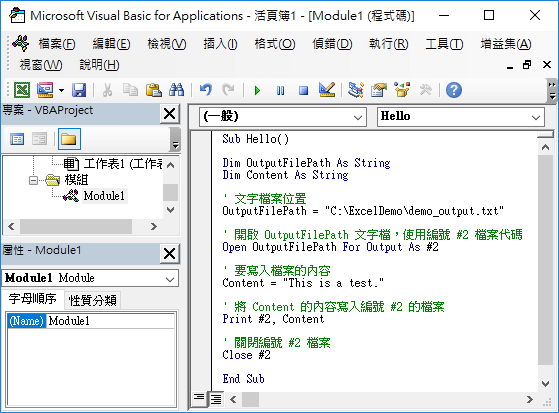Screen dimensions: 559x413
Task: Open Object Browser toolbar icon
Action: click(402, 90)
